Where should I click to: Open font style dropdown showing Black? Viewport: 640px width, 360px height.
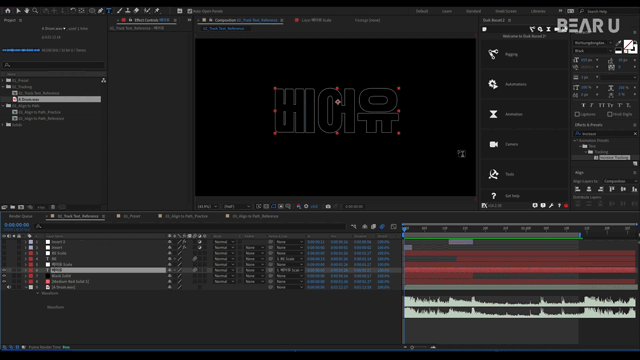[593, 51]
